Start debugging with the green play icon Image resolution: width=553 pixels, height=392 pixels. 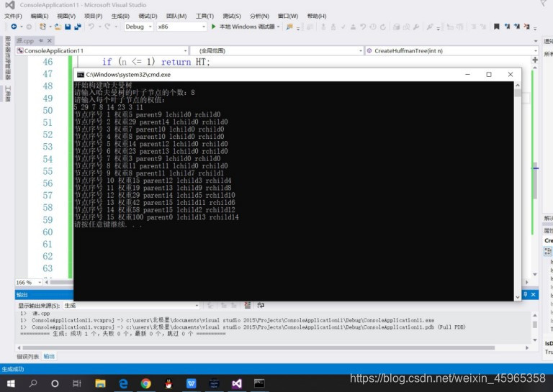[x=213, y=27]
